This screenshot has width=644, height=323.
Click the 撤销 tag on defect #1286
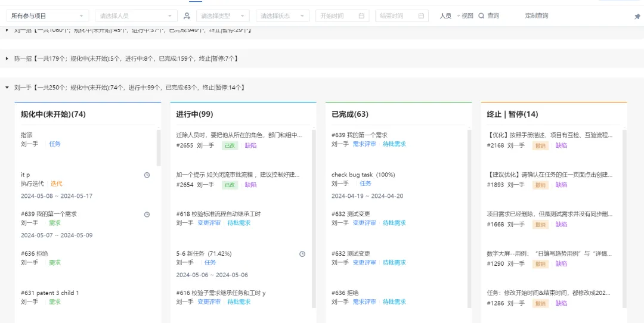[x=540, y=303]
